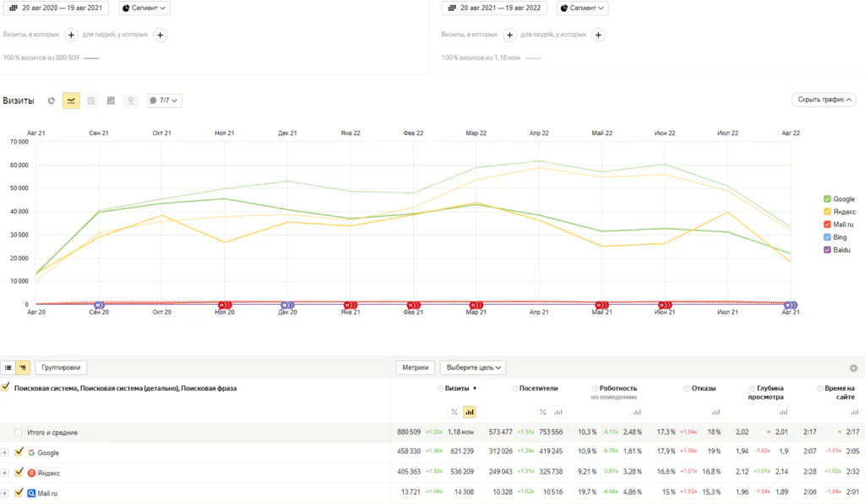Select bar chart mode under Визиты column
The height and width of the screenshot is (504, 865).
(x=470, y=412)
